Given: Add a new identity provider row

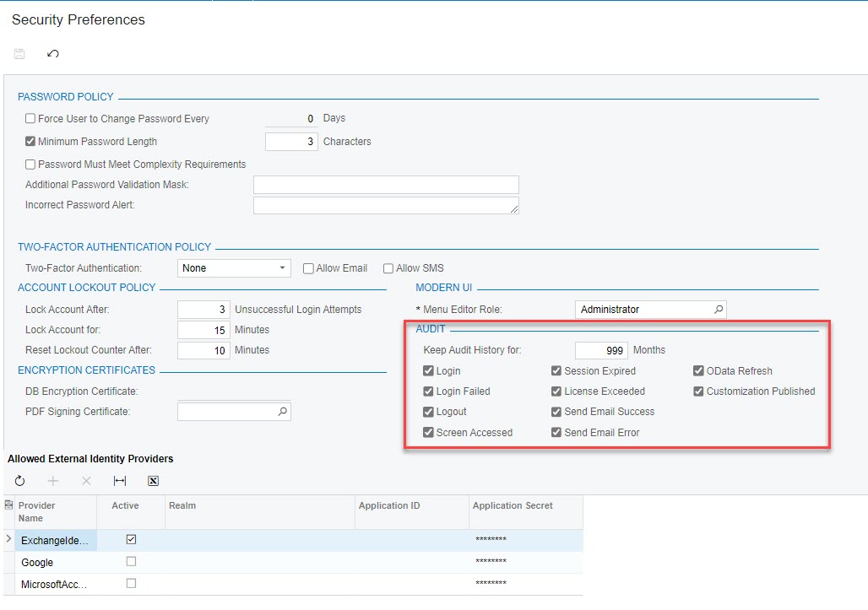Looking at the screenshot, I should pos(53,481).
